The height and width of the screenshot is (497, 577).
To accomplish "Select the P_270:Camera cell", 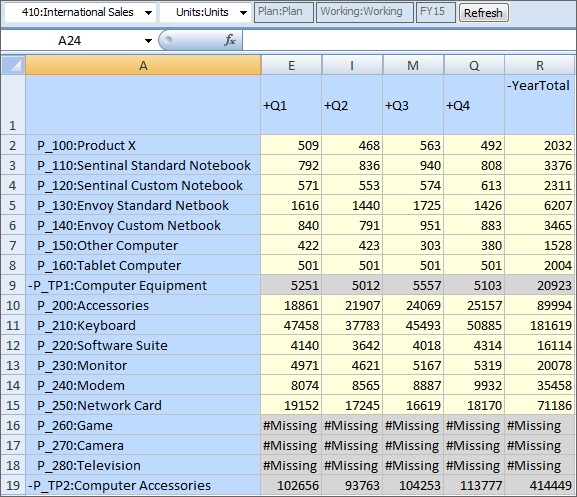I will [143, 445].
